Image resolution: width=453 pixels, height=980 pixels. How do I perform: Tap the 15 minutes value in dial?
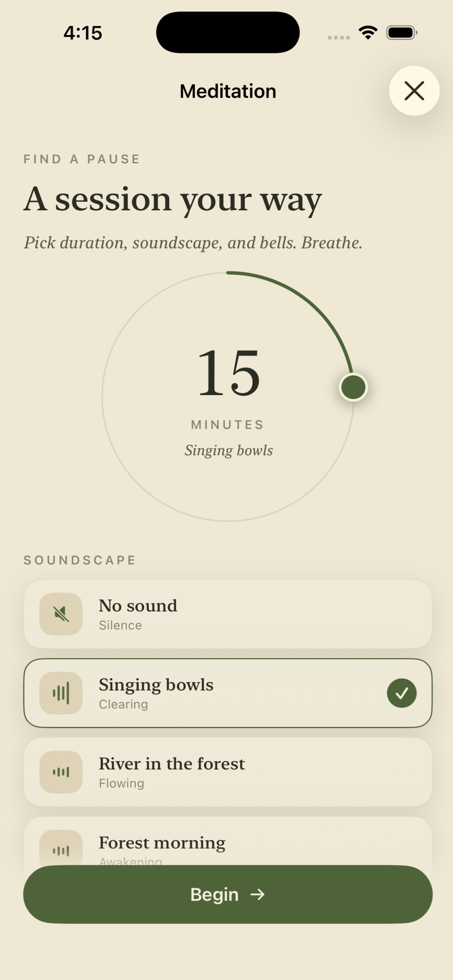(228, 373)
